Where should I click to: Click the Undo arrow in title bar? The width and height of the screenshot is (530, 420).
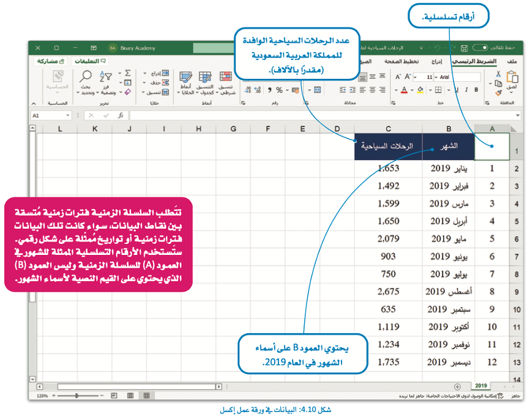click(437, 48)
